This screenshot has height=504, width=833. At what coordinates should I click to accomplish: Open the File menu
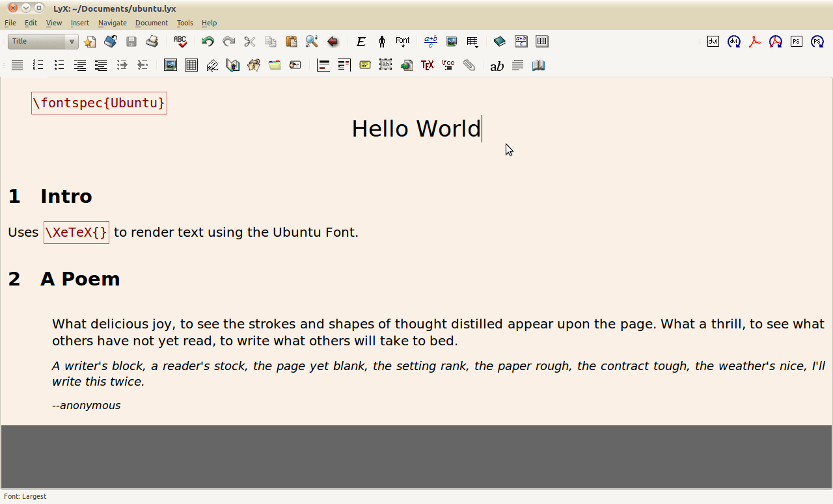coord(10,23)
